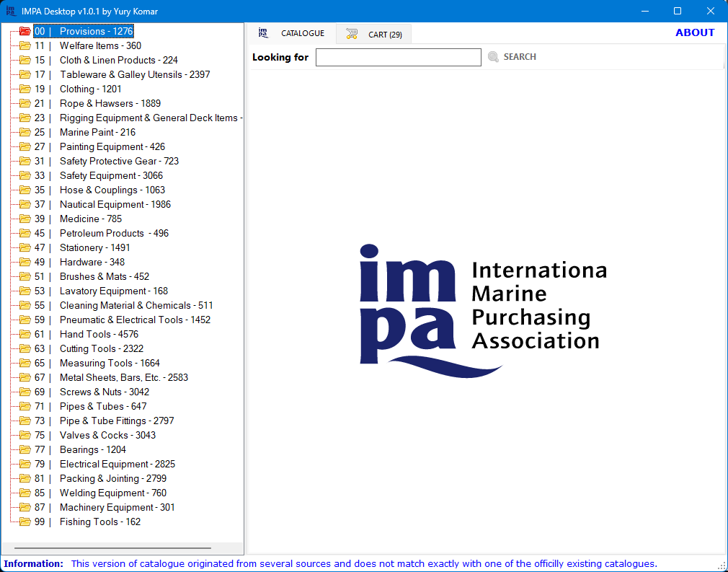Select Electrical Equipment - 2825 category

tap(105, 464)
